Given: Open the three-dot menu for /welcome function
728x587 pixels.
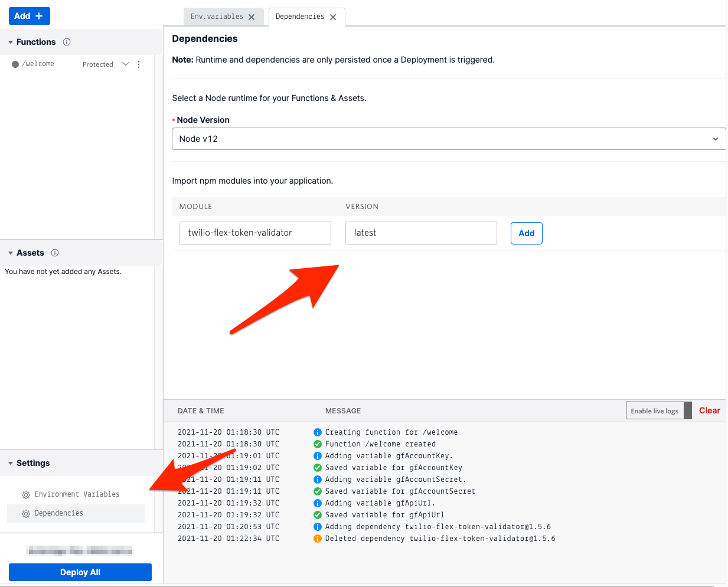Looking at the screenshot, I should (139, 64).
